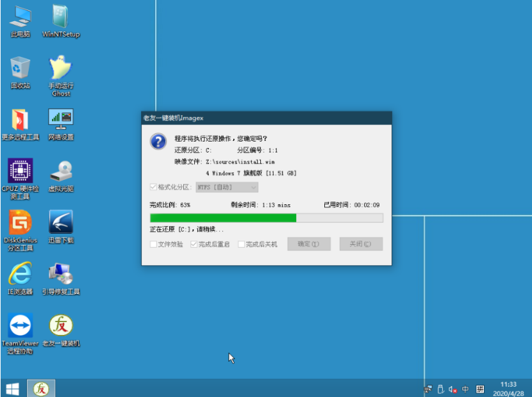Click the 已用时间: 00:02:09 text
The image size is (532, 397).
pos(351,205)
